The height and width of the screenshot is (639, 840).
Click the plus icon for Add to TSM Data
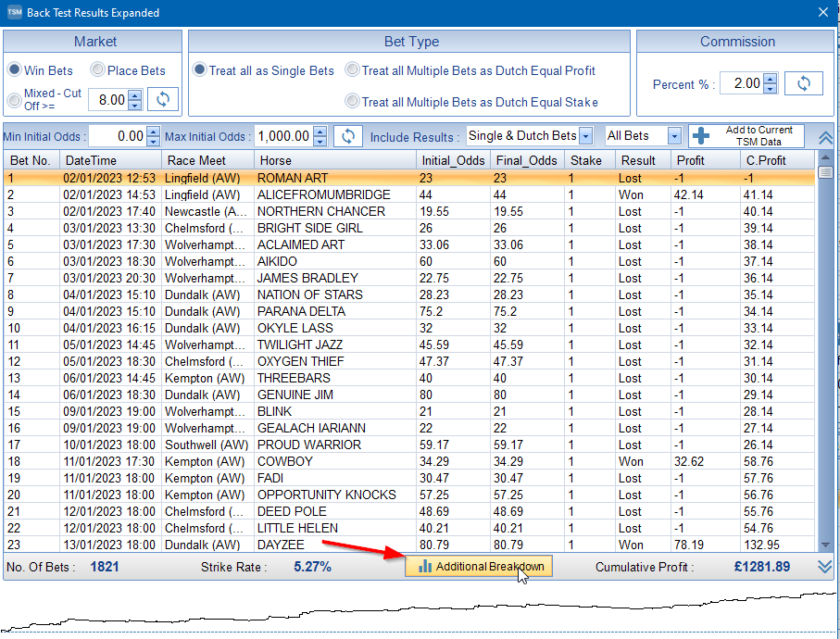tap(701, 136)
